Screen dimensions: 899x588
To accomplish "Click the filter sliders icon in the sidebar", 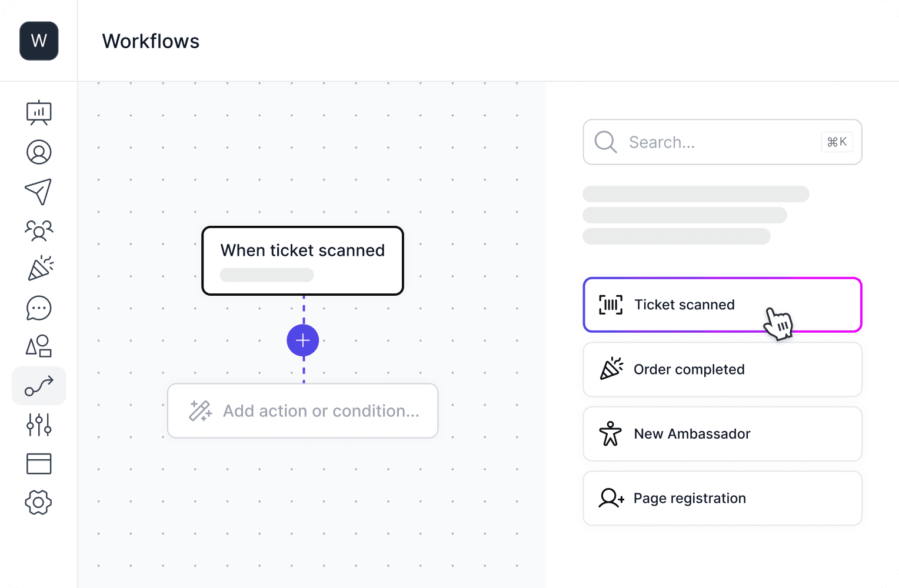I will click(x=39, y=425).
